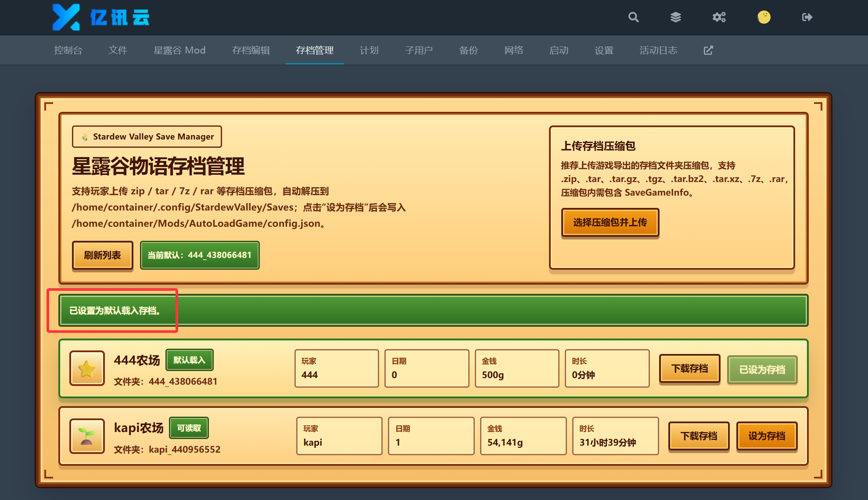Viewport: 868px width, 500px height.
Task: Open the 计划 tab
Action: click(369, 50)
